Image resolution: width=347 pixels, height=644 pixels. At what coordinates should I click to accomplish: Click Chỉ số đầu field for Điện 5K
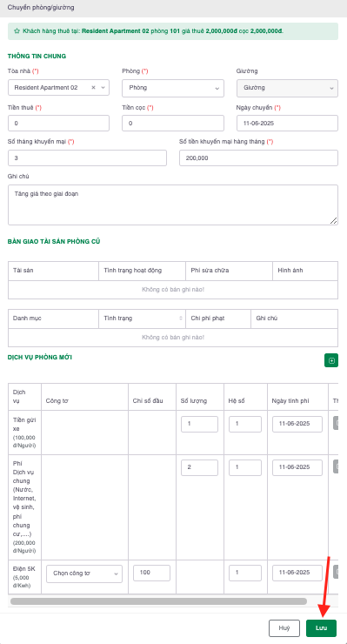(x=151, y=573)
